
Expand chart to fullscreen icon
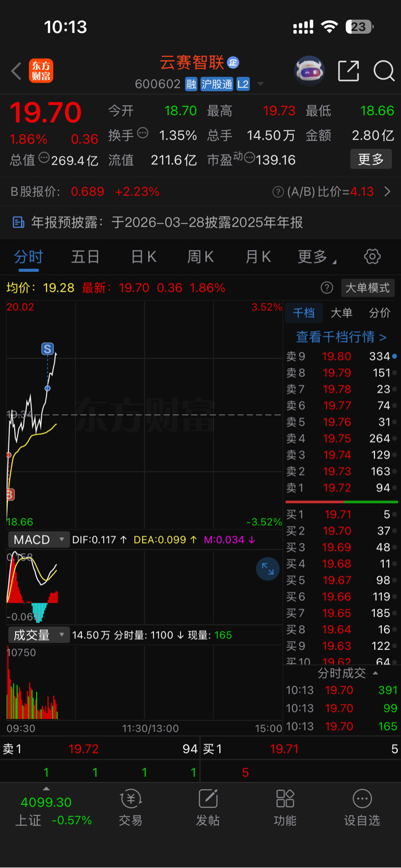pyautogui.click(x=268, y=568)
